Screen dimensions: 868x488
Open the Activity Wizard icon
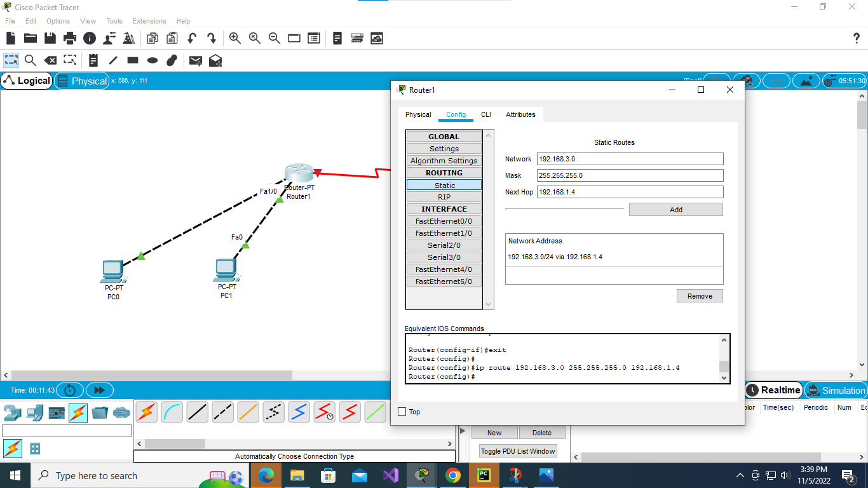click(x=129, y=38)
